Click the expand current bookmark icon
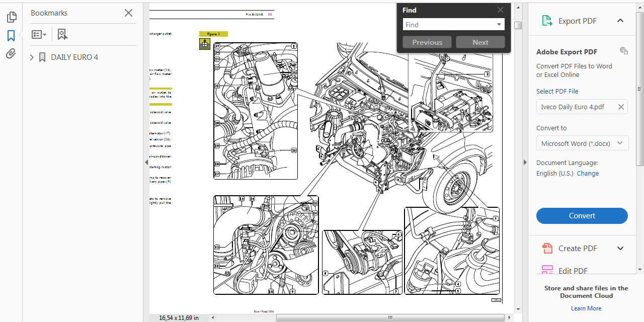This screenshot has width=644, height=322. pyautogui.click(x=62, y=34)
